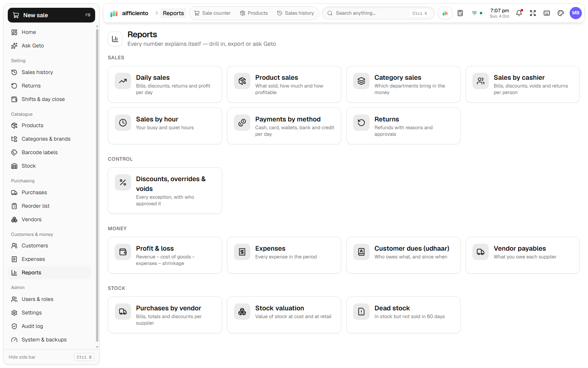This screenshot has width=588, height=368.
Task: Toggle fullscreen with the expand icon
Action: [533, 13]
